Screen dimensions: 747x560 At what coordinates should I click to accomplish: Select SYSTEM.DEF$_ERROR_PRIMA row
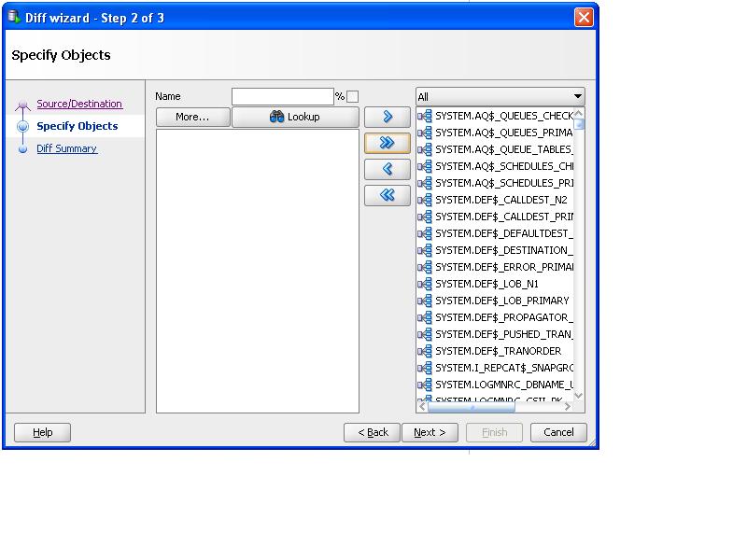[496, 267]
